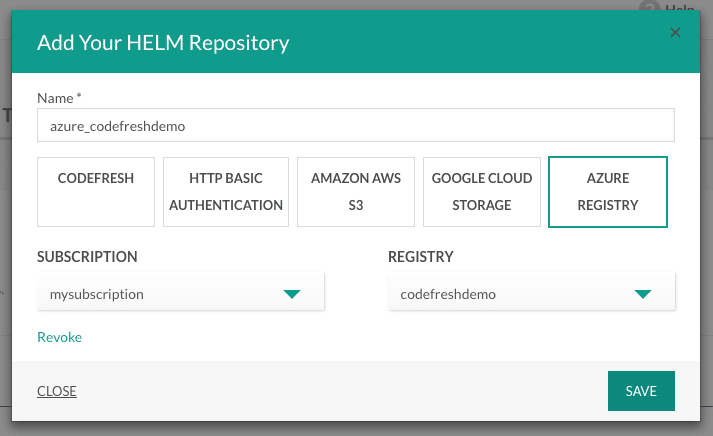Select HTTP BASIC AUTHENTICATION option
Screen dimensions: 713x436
(x=226, y=192)
